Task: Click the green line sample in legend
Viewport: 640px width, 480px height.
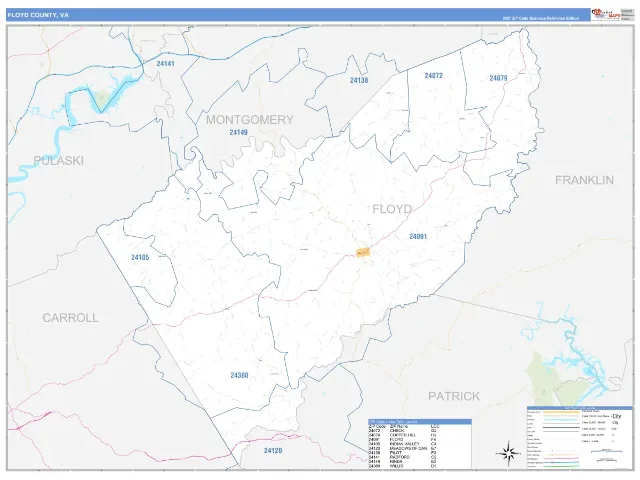Action: click(561, 466)
